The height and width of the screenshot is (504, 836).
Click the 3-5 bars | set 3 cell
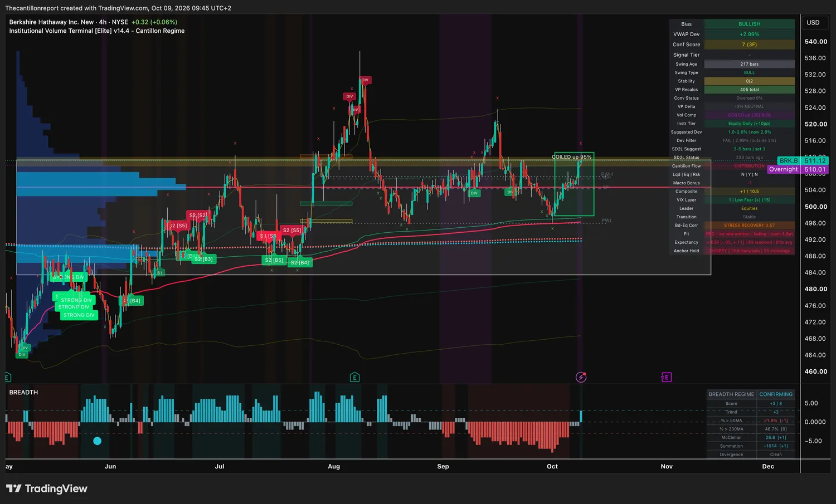click(749, 149)
